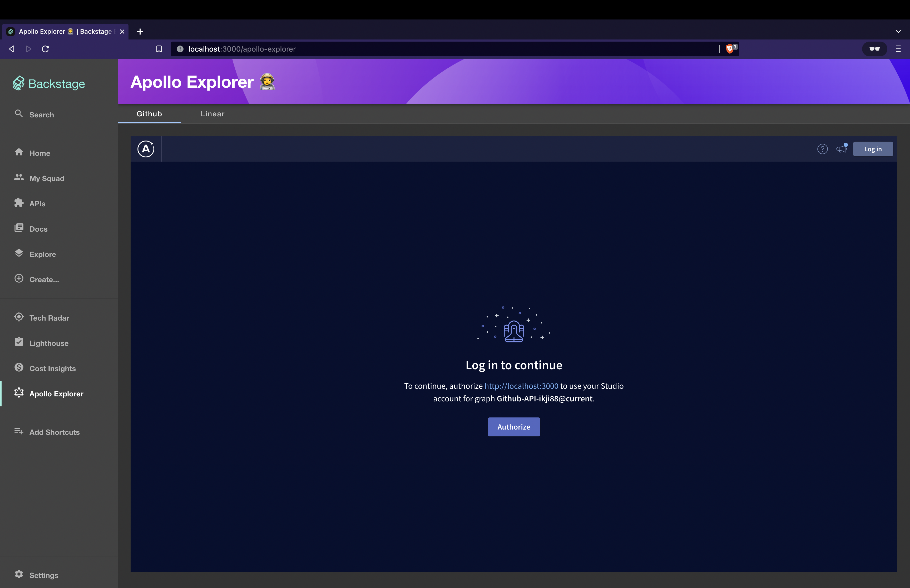Go back in browser
Image resolution: width=910 pixels, height=588 pixels.
pyautogui.click(x=12, y=49)
